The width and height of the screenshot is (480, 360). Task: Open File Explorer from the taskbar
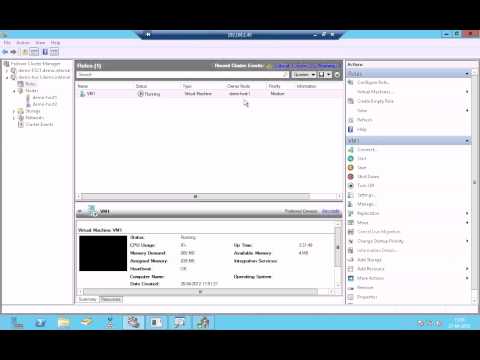63,322
